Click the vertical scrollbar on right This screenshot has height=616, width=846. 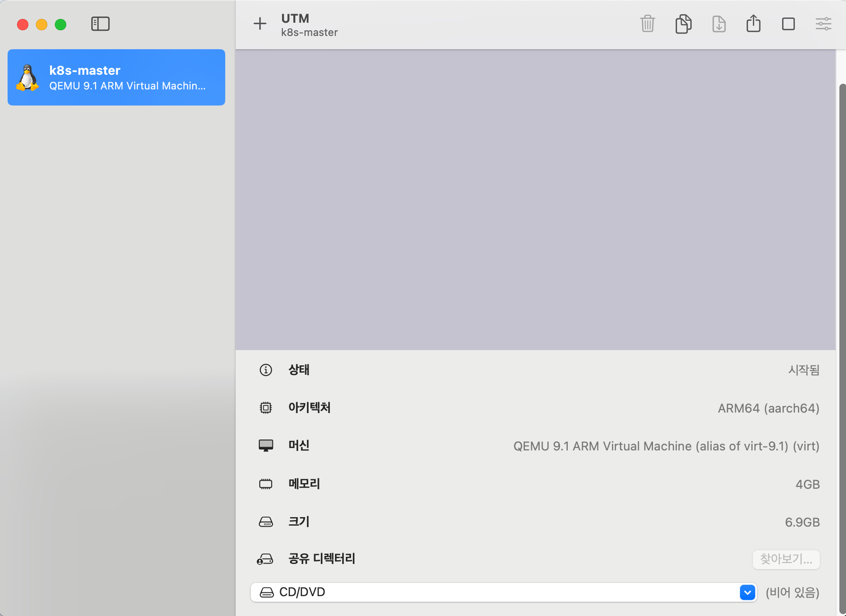tap(842, 349)
